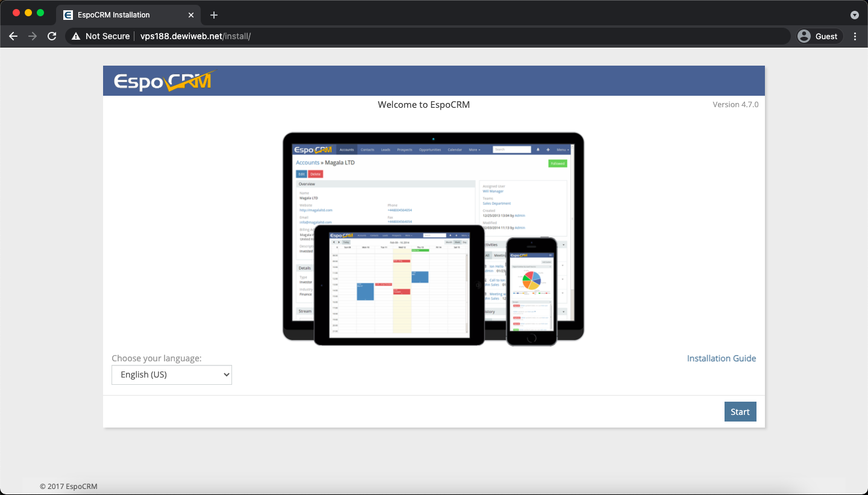Click the browser back arrow
The image size is (868, 495).
tap(13, 36)
